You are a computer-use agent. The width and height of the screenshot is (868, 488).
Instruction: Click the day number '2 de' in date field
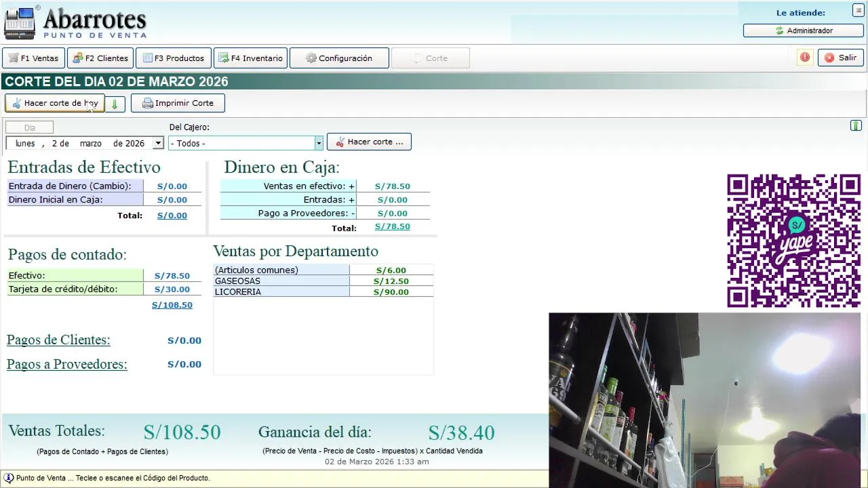(x=60, y=143)
